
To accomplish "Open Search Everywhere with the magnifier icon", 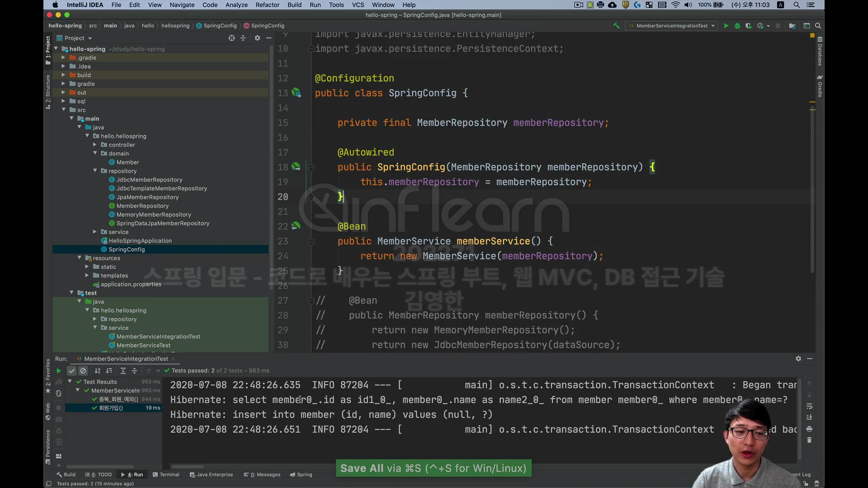I will click(x=818, y=26).
